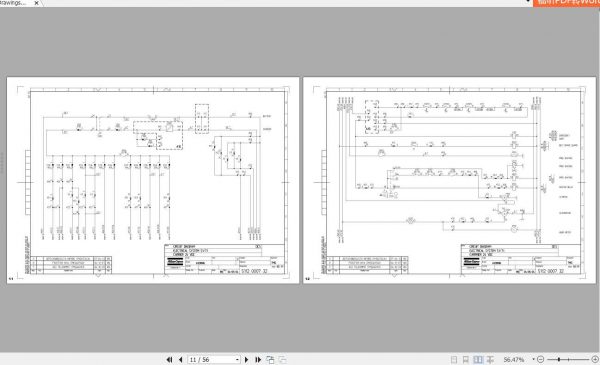This screenshot has width=600, height=365.
Task: Zoom in with the plus button
Action: pos(595,360)
